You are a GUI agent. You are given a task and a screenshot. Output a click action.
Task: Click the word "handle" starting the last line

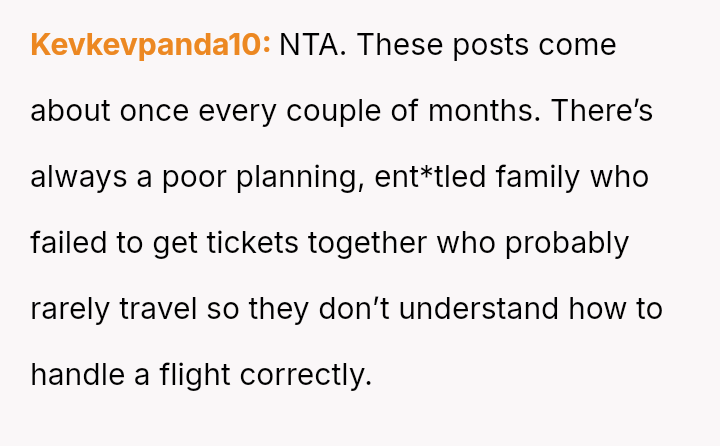[x=78, y=375]
